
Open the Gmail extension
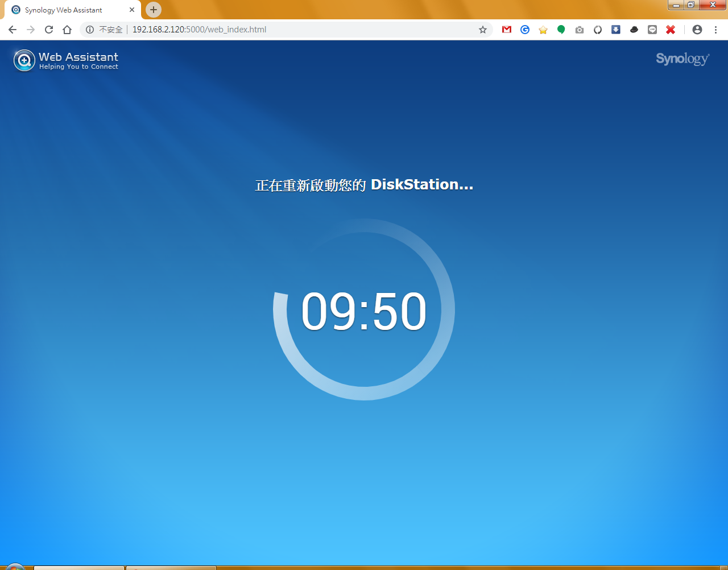[507, 30]
